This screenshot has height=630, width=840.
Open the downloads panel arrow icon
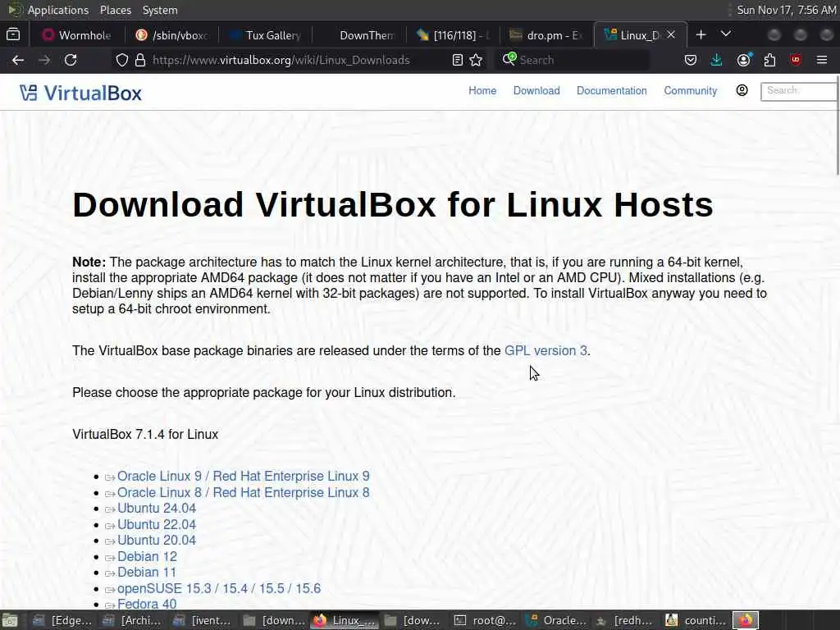tap(716, 60)
